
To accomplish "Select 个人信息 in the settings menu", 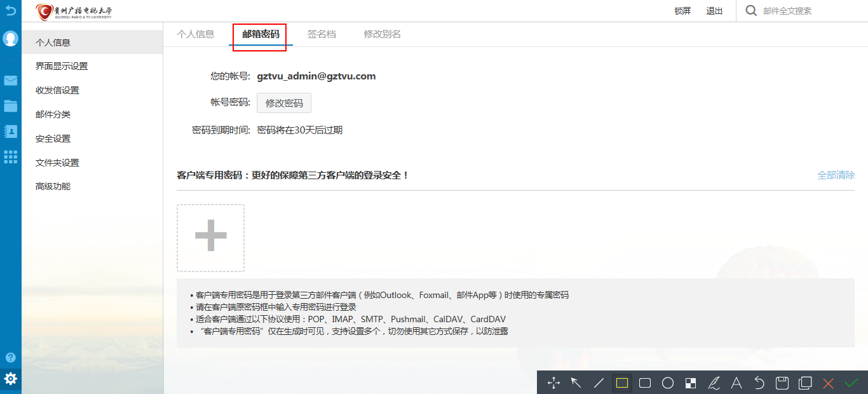I will [92, 43].
